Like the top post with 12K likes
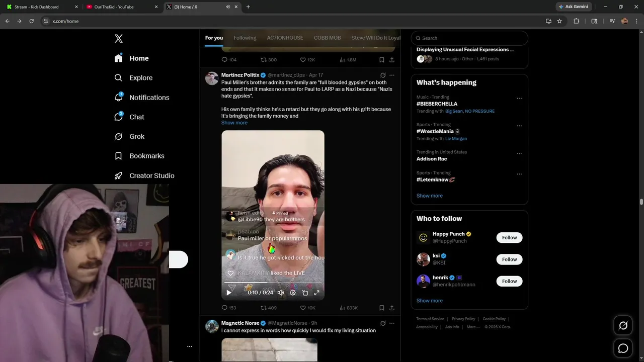The width and height of the screenshot is (644, 362). tap(307, 60)
